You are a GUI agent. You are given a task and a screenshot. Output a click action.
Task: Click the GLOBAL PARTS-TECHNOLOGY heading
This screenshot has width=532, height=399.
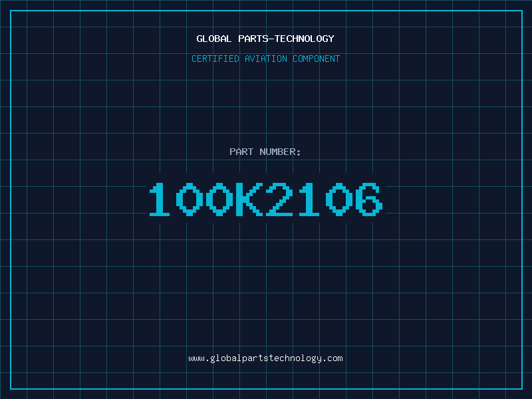click(265, 39)
